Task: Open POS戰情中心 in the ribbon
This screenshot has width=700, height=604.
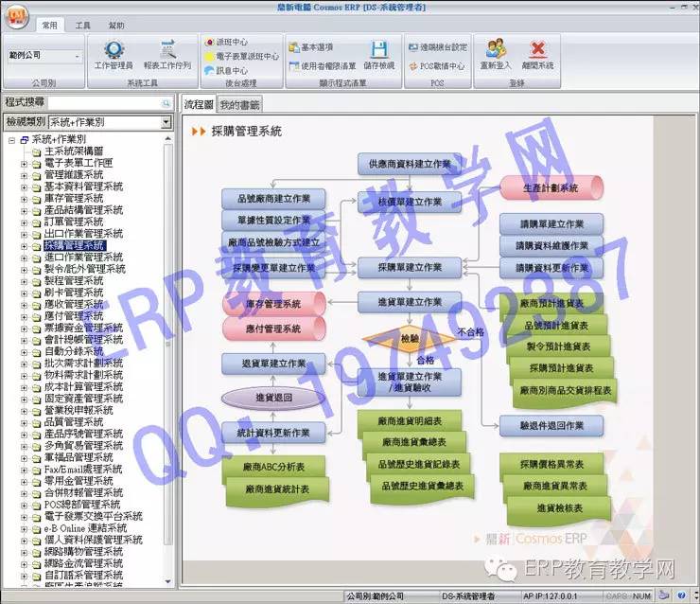Action: [x=436, y=66]
